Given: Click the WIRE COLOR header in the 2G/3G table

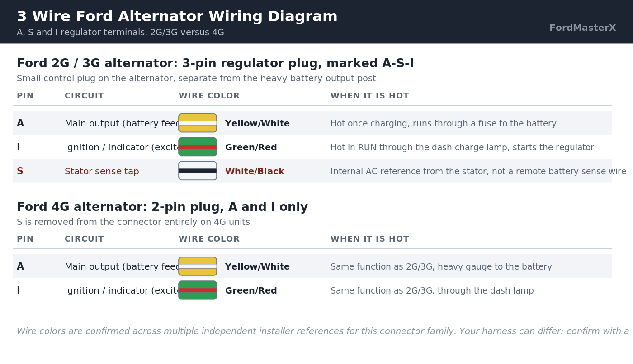Looking at the screenshot, I should tap(209, 96).
